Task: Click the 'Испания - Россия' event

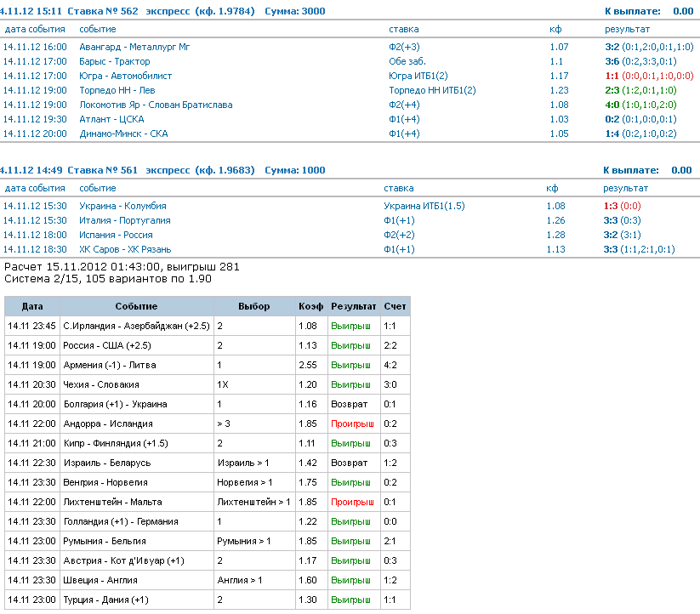Action: pos(116,235)
